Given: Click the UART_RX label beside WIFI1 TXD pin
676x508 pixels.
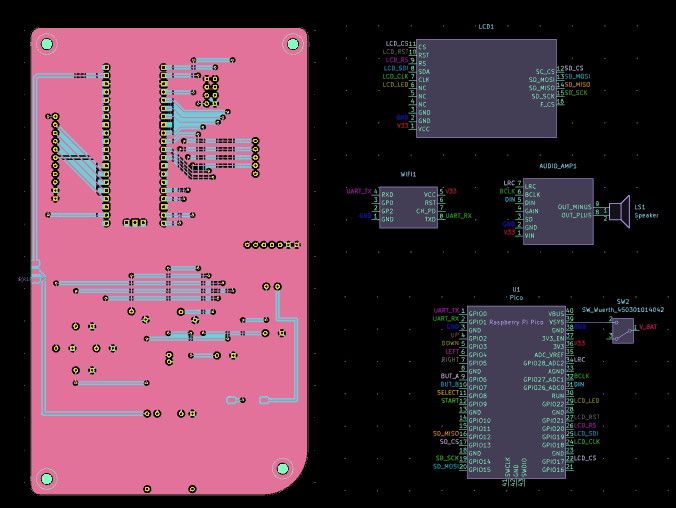Looking at the screenshot, I should [x=459, y=216].
